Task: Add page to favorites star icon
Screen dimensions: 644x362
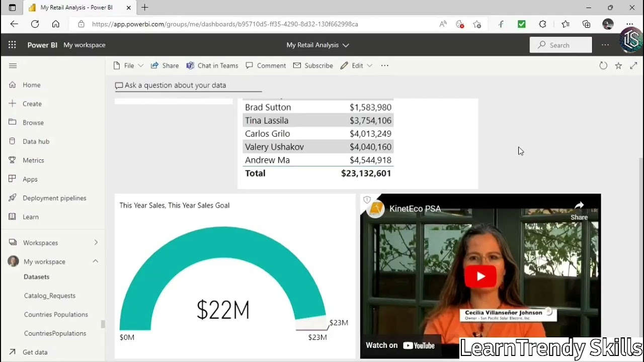Action: 477,24
